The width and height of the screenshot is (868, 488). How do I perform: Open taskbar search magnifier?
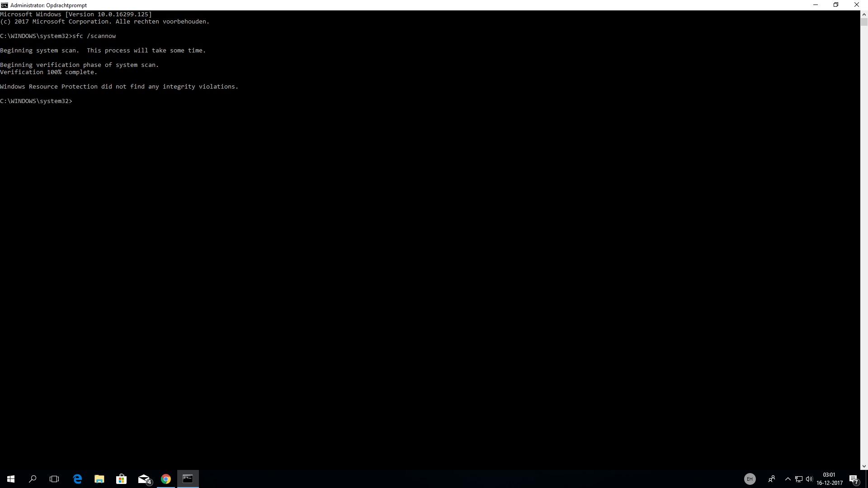(x=33, y=479)
